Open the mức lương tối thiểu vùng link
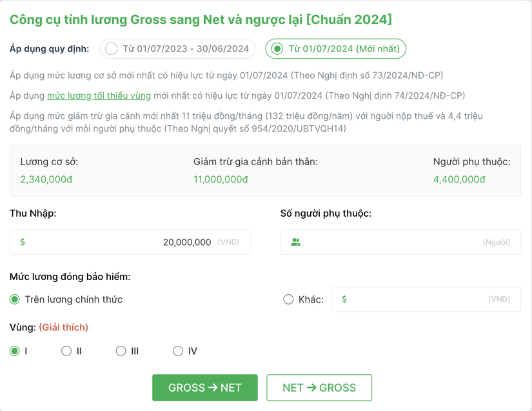 99,95
